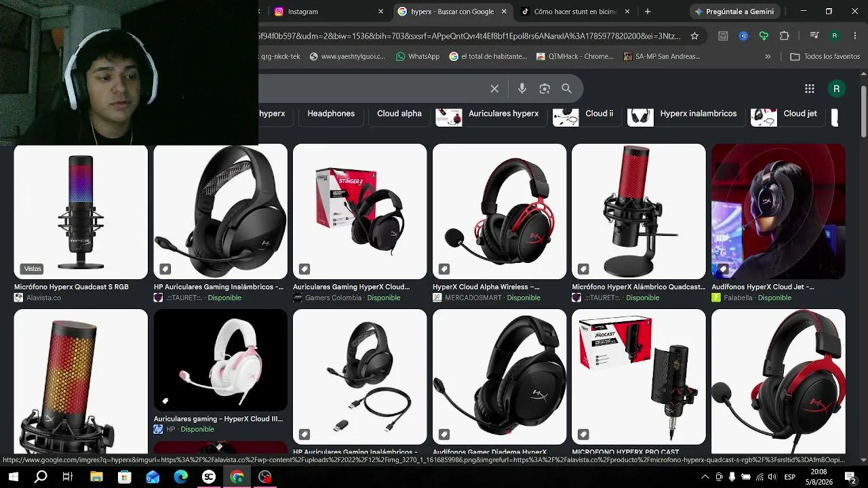Filter results by Cloud alpha chip

point(399,113)
